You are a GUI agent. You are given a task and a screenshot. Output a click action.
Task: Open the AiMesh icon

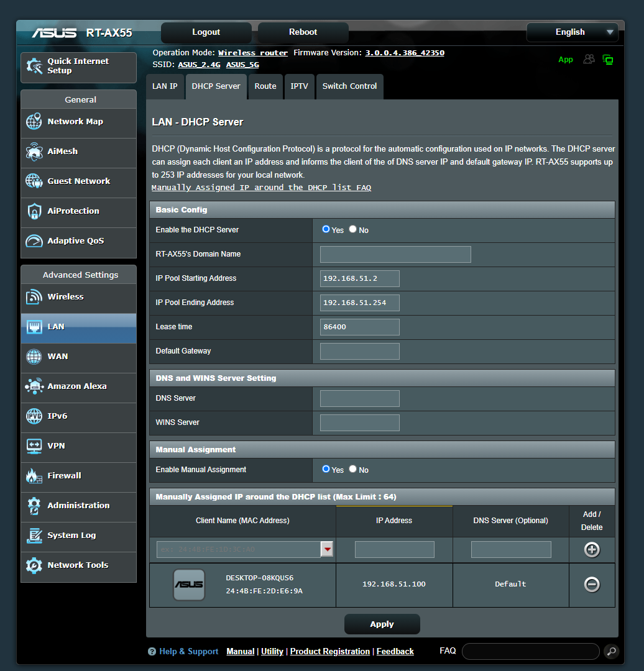point(34,152)
